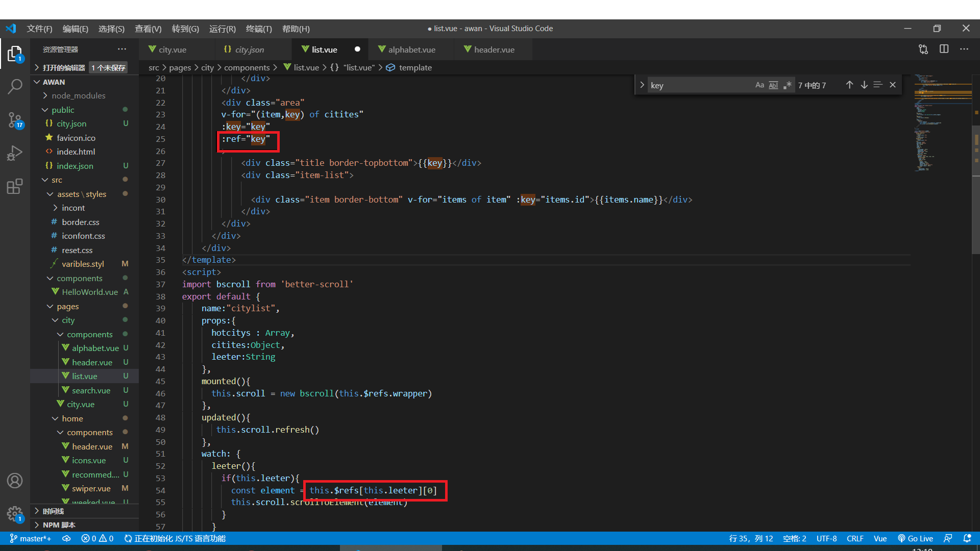Click the VS Code logo icon
Screen dimensions: 980x551
click(x=11, y=29)
